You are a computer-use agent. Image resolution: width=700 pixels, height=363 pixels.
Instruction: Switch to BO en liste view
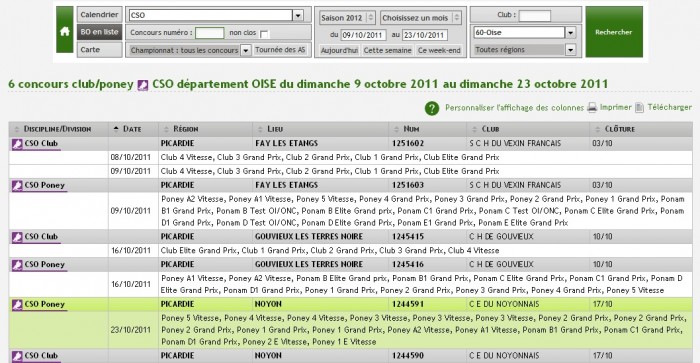99,32
